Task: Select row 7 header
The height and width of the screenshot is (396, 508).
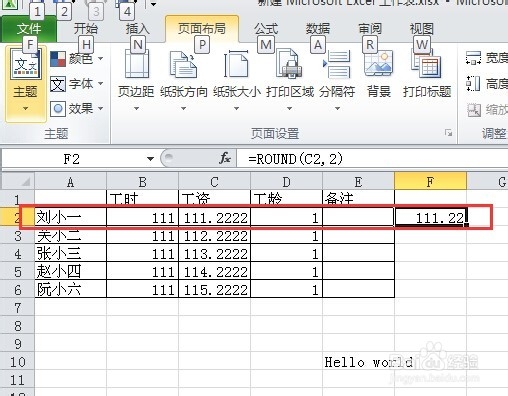Action: 17,308
